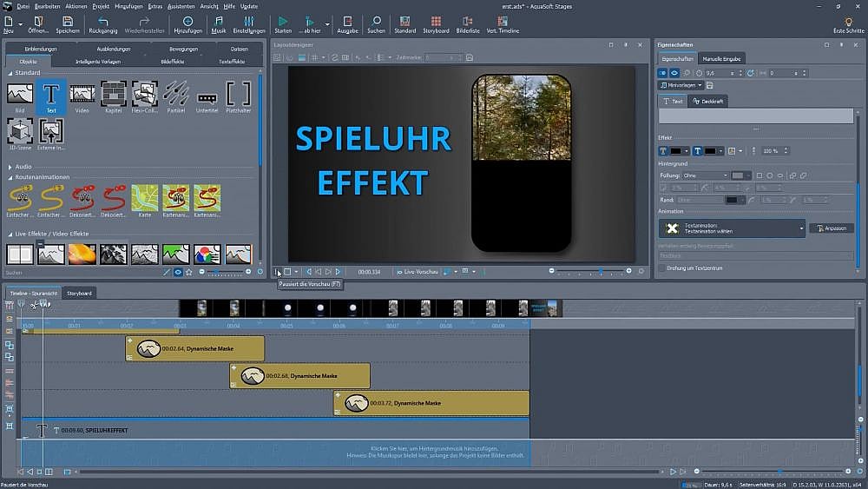Expand the collapsed Audio section
The height and width of the screenshot is (489, 868).
10,166
